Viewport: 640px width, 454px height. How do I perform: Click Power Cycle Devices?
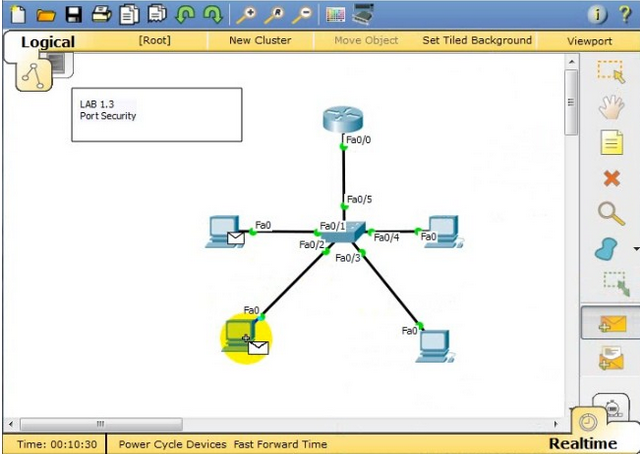[173, 444]
